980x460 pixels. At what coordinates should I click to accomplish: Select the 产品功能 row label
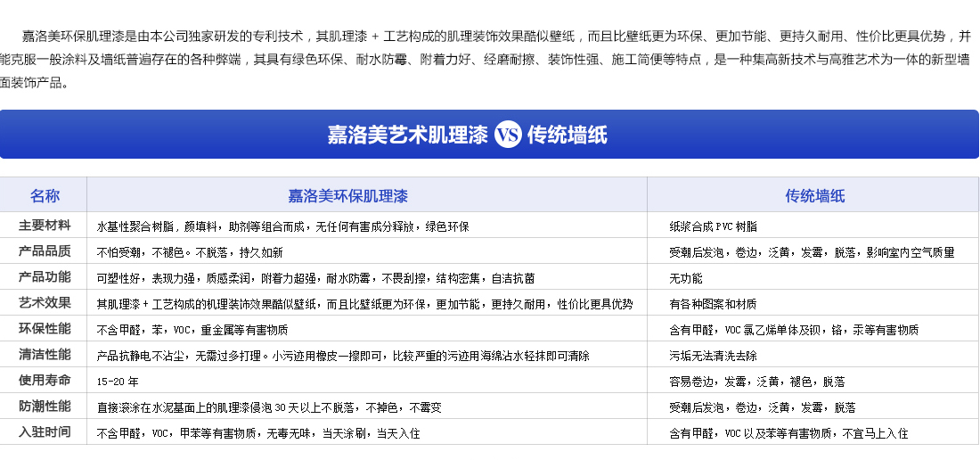pyautogui.click(x=45, y=277)
